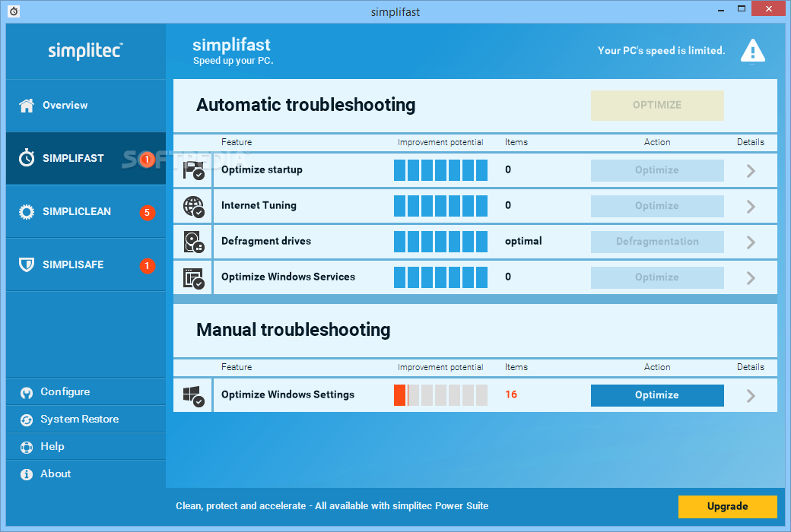
Task: Expand details for Optimize Windows Services
Action: [x=751, y=278]
